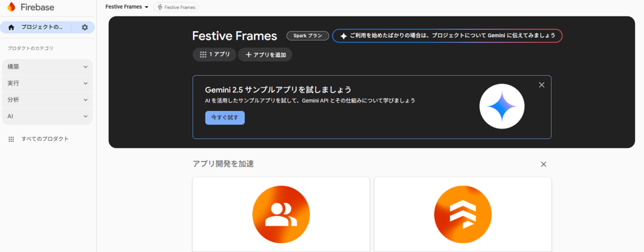The height and width of the screenshot is (252, 644).
Task: Click アプリを追加 button
Action: pos(265,54)
